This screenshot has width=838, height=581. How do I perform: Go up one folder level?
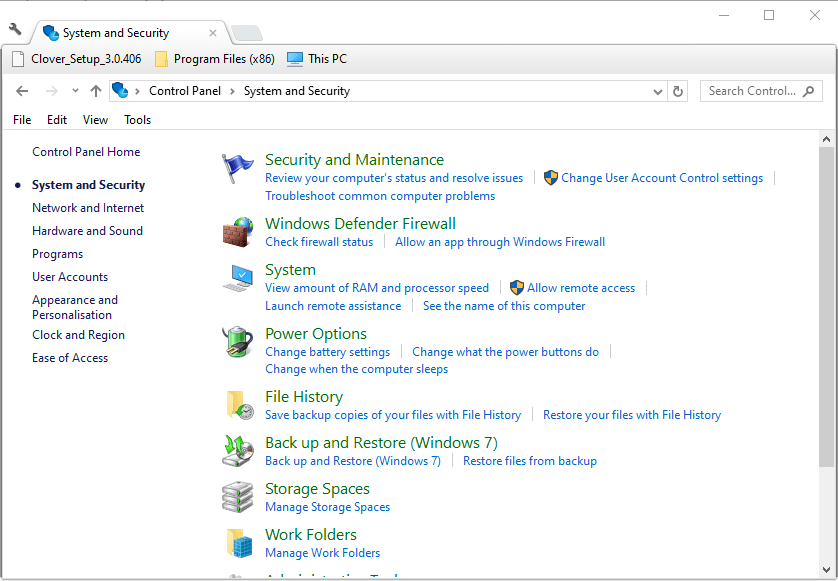pyautogui.click(x=96, y=91)
